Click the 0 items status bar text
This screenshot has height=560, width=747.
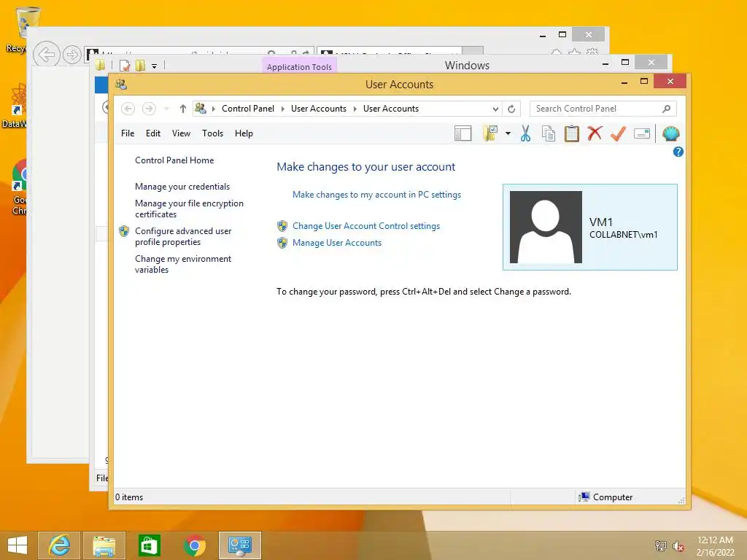pyautogui.click(x=129, y=497)
